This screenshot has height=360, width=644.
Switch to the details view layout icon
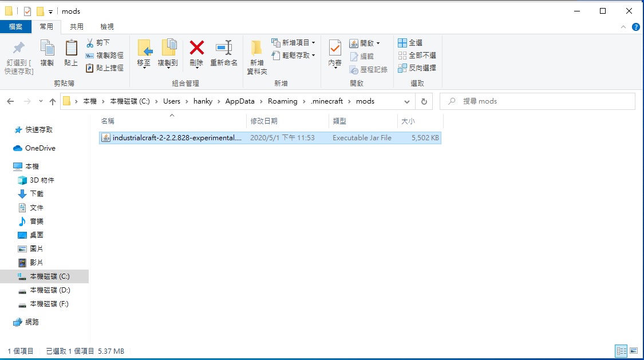[x=622, y=351]
